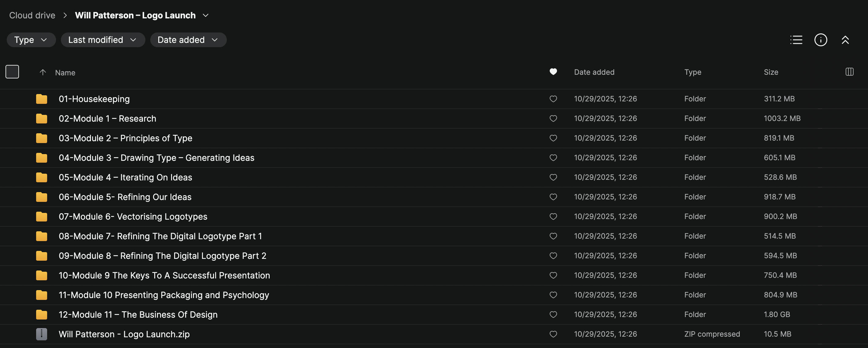Image resolution: width=868 pixels, height=348 pixels.
Task: Tick the select all checkbox
Action: click(x=12, y=72)
